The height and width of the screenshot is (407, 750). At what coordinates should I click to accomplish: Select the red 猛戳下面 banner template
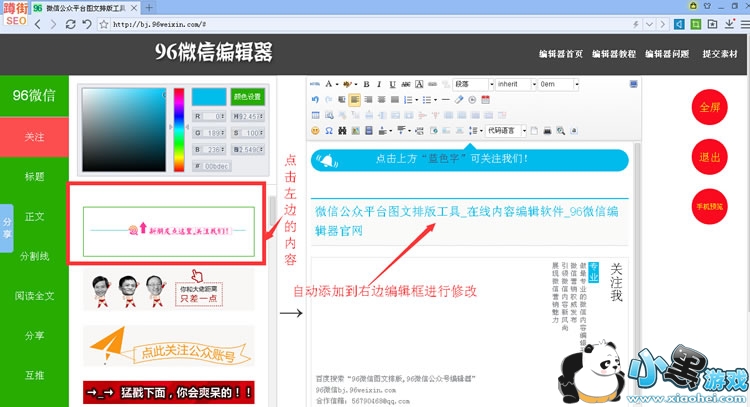coord(168,393)
